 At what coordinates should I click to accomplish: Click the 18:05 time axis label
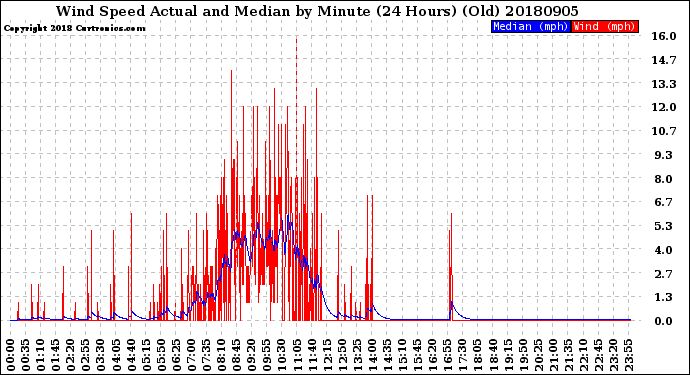click(478, 355)
